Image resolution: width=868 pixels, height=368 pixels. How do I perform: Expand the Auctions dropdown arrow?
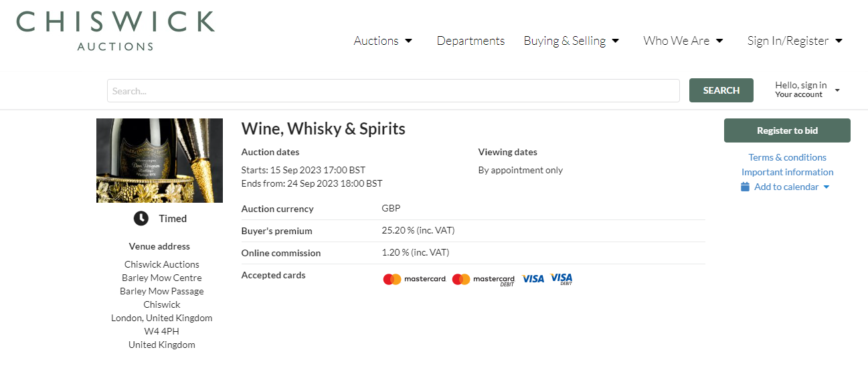(409, 41)
